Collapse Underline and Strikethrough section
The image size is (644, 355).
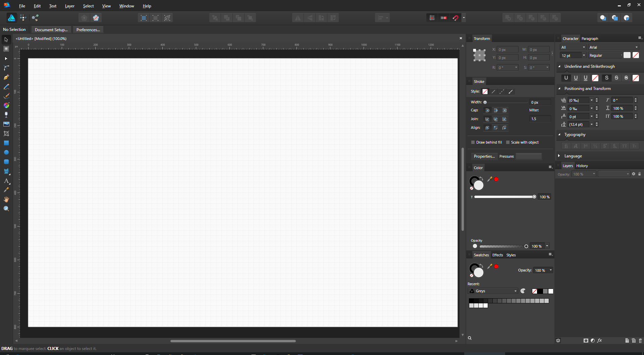559,66
